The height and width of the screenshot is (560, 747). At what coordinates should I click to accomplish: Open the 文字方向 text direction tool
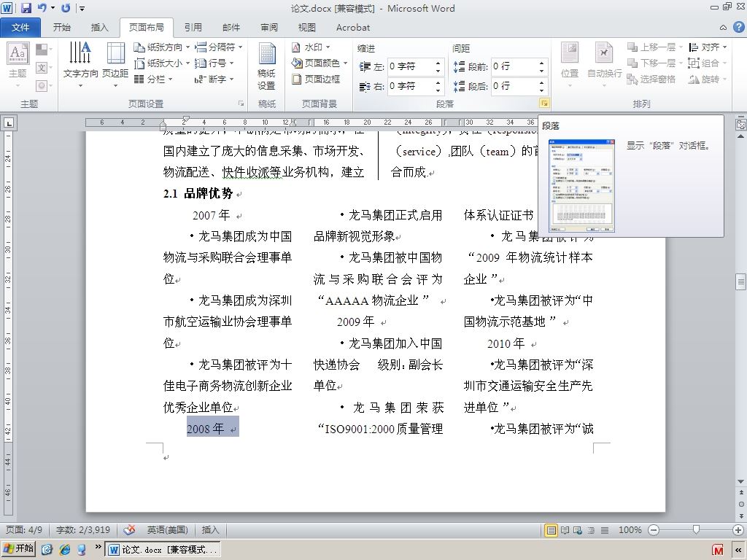80,65
